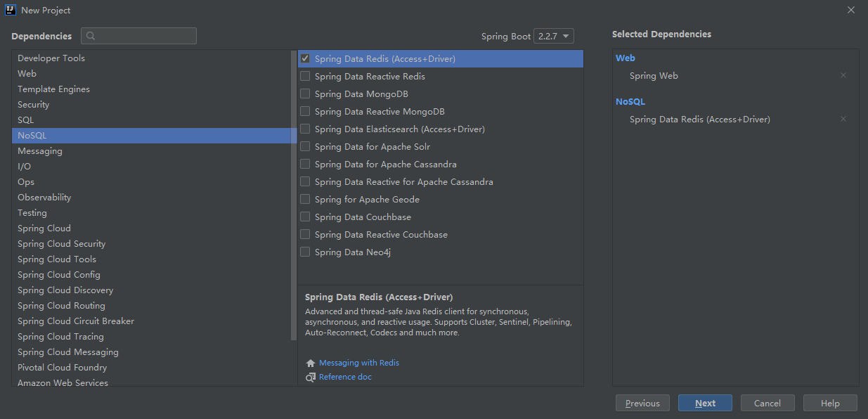The width and height of the screenshot is (868, 419).
Task: Click the search magnifier icon in Dependencies field
Action: pos(91,36)
